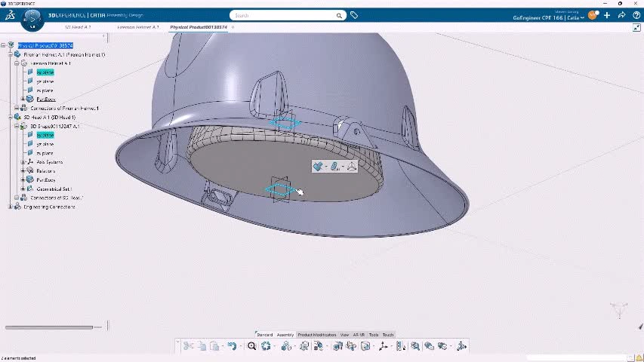Open dropdown arrow next to Undo icon
644x362 pixels.
point(241,346)
